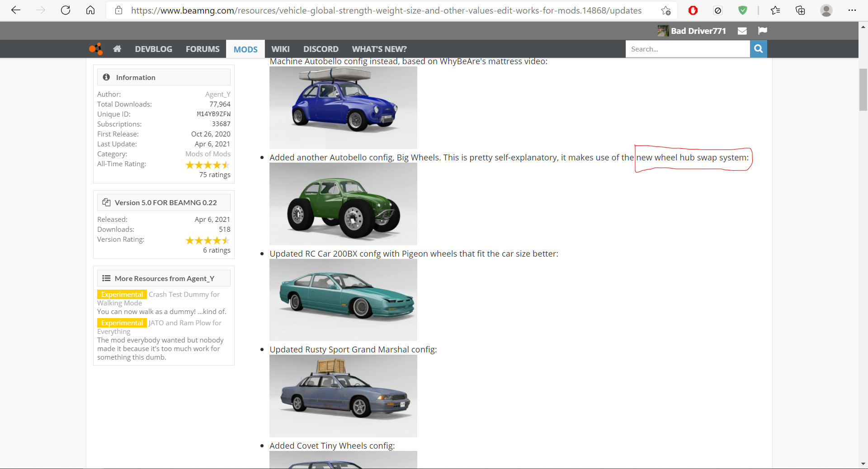Click the Added Covet Tiny Wheels text

332,446
